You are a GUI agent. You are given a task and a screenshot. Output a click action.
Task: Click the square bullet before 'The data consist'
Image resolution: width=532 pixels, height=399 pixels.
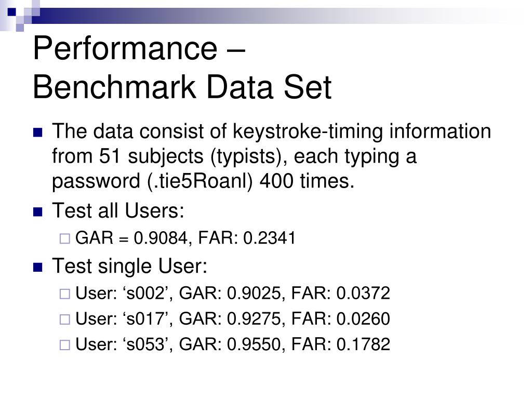(37, 132)
